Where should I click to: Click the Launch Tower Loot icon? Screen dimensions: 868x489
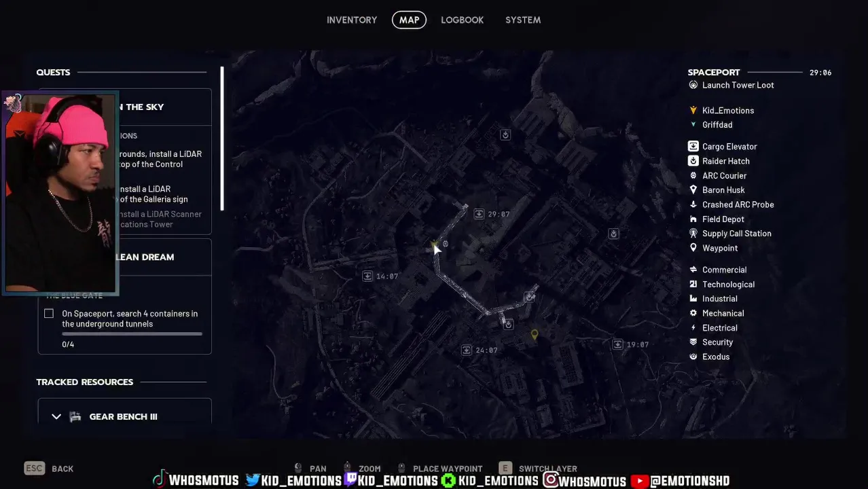[693, 85]
